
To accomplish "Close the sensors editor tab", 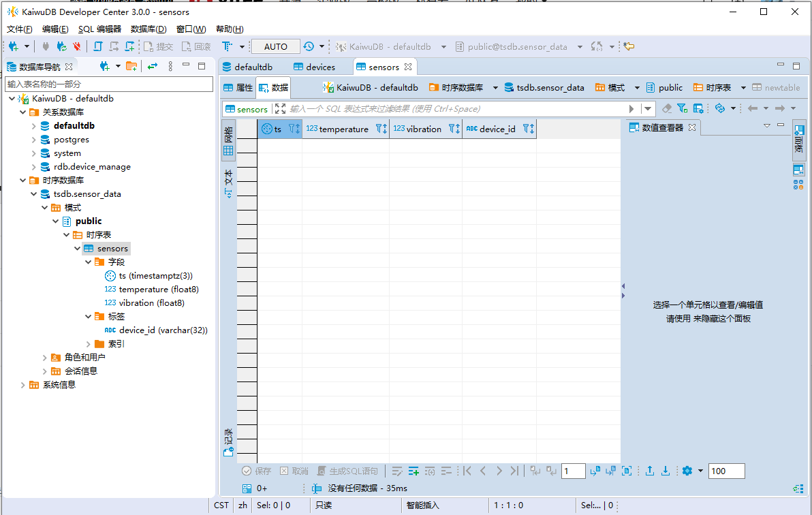I will pyautogui.click(x=408, y=67).
